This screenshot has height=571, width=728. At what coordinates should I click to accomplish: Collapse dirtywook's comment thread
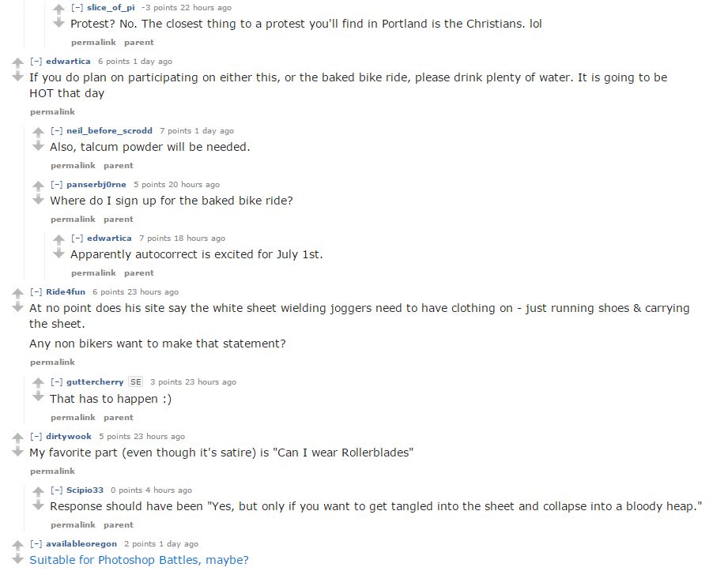pyautogui.click(x=36, y=436)
